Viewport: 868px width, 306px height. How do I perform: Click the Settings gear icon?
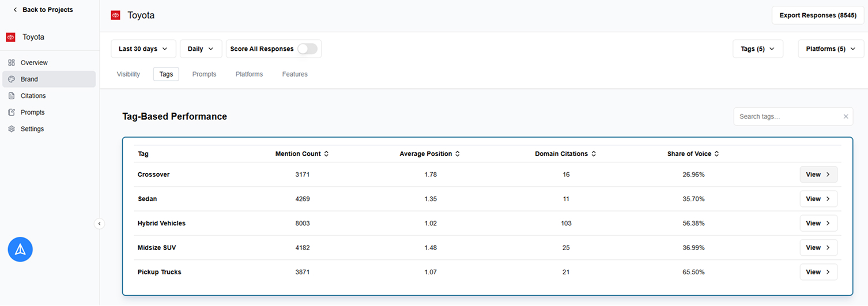coord(12,129)
